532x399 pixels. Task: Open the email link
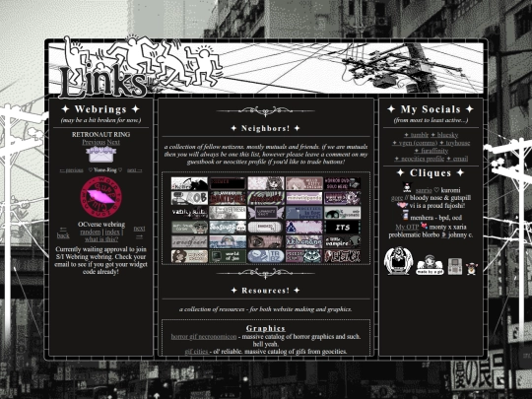(x=457, y=159)
